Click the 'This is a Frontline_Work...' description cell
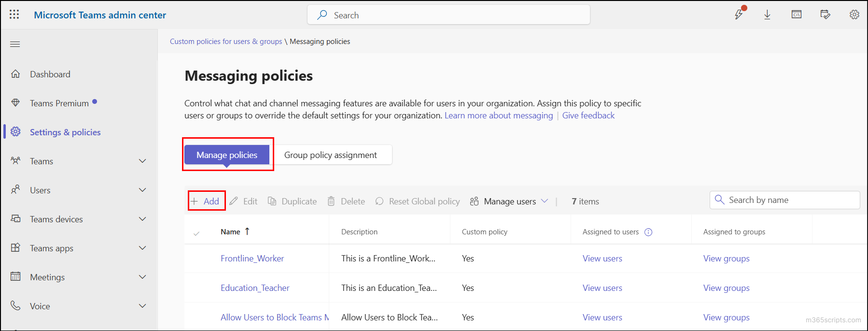This screenshot has width=868, height=331. pyautogui.click(x=388, y=259)
